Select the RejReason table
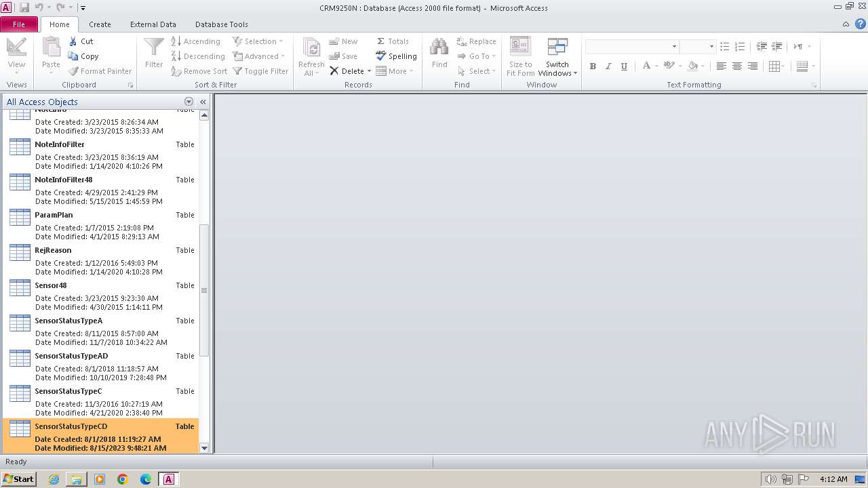This screenshot has height=488, width=868. pos(101,262)
